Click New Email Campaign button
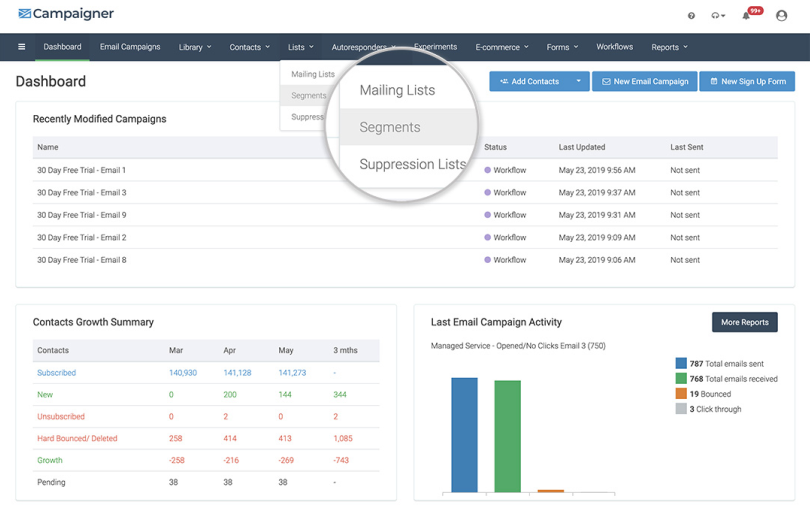810x530 pixels. click(x=645, y=81)
